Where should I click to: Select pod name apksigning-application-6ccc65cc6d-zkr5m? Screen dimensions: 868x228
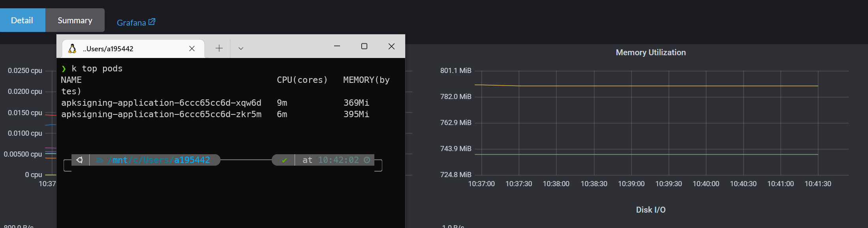(x=161, y=114)
